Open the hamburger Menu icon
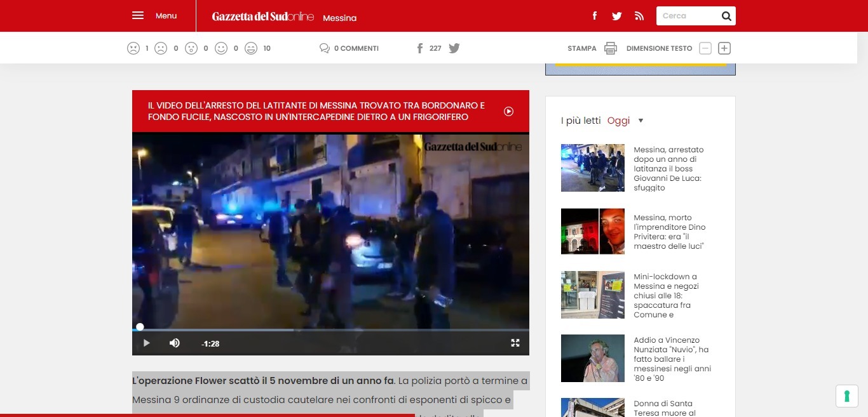The height and width of the screenshot is (417, 868). pyautogui.click(x=138, y=15)
